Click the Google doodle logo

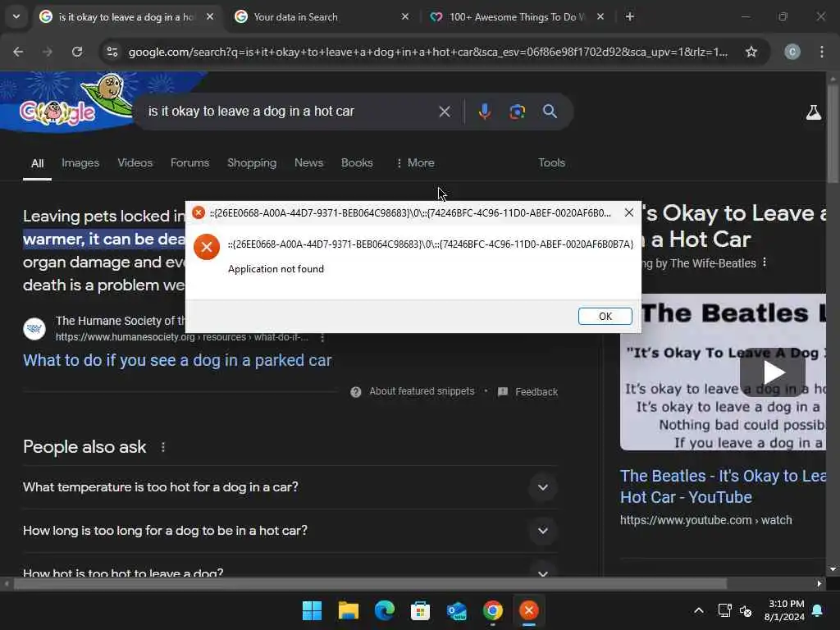tap(67, 102)
